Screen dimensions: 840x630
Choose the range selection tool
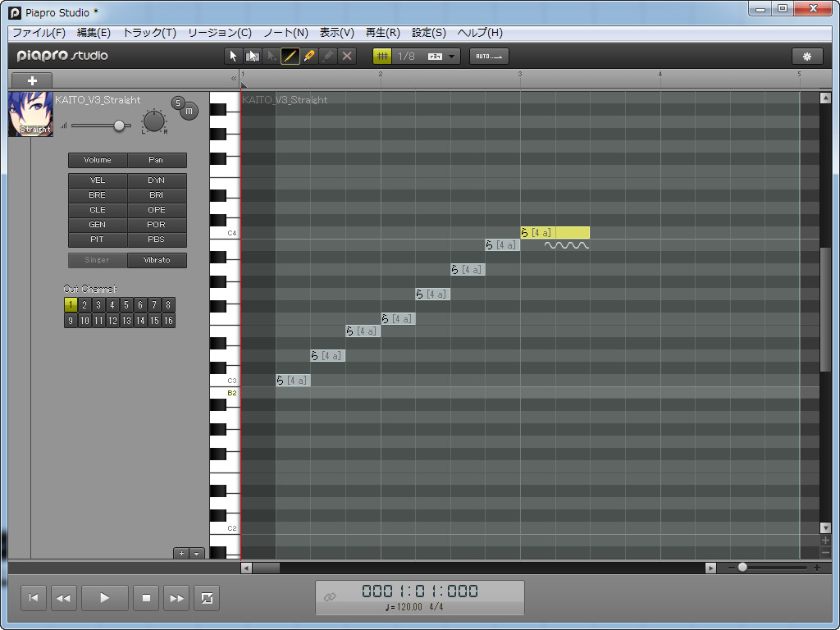coord(253,57)
